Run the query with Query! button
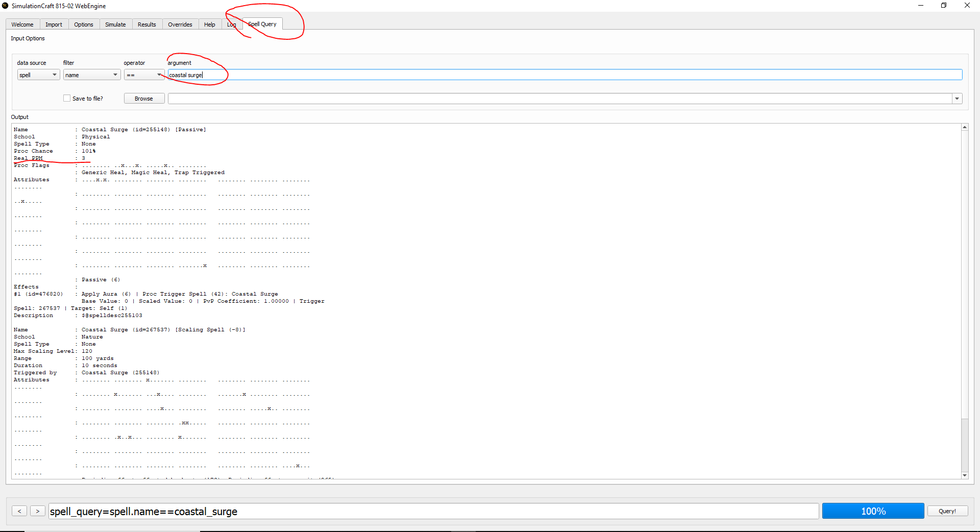Viewport: 980px width, 532px height. click(x=947, y=511)
